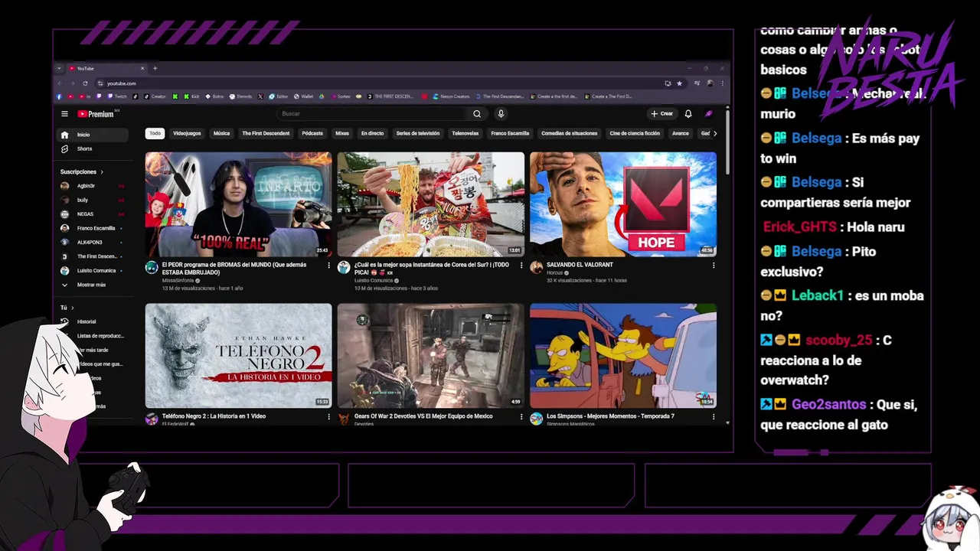Image resolution: width=980 pixels, height=551 pixels.
Task: Open THE FIRST DESCEN... bookmark
Action: tap(390, 96)
